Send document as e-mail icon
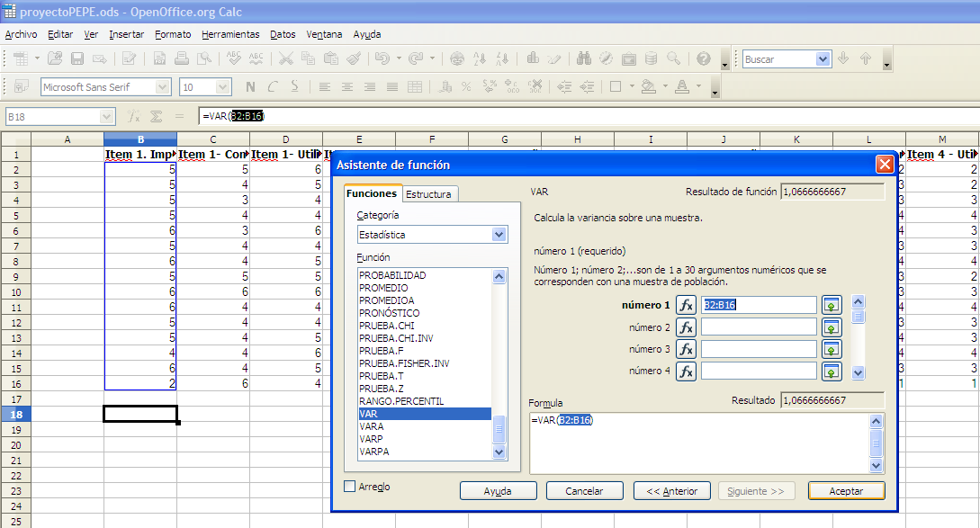 (x=99, y=58)
